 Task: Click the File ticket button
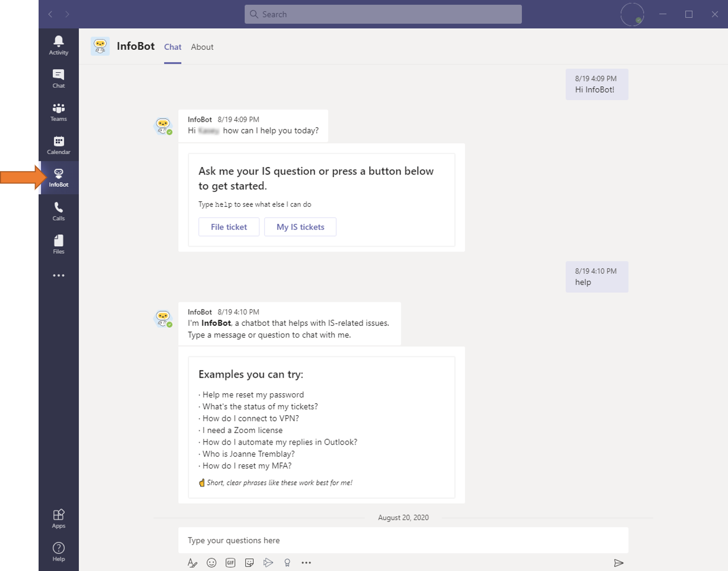(229, 227)
